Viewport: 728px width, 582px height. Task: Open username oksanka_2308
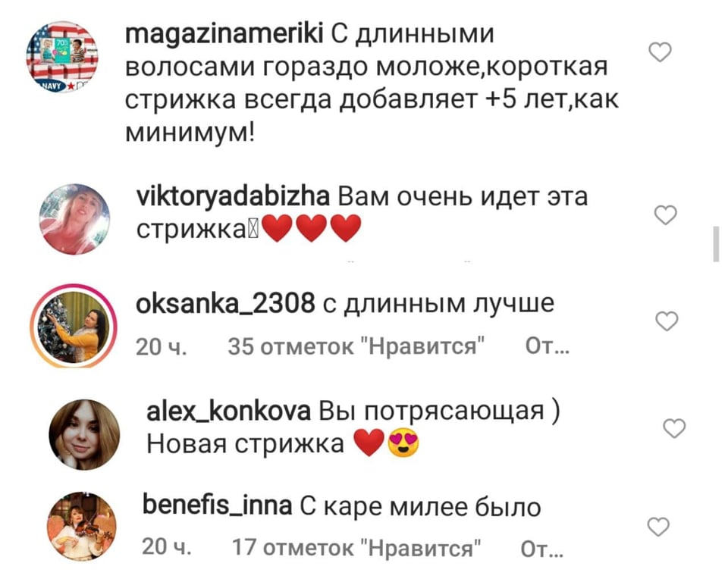(x=225, y=304)
